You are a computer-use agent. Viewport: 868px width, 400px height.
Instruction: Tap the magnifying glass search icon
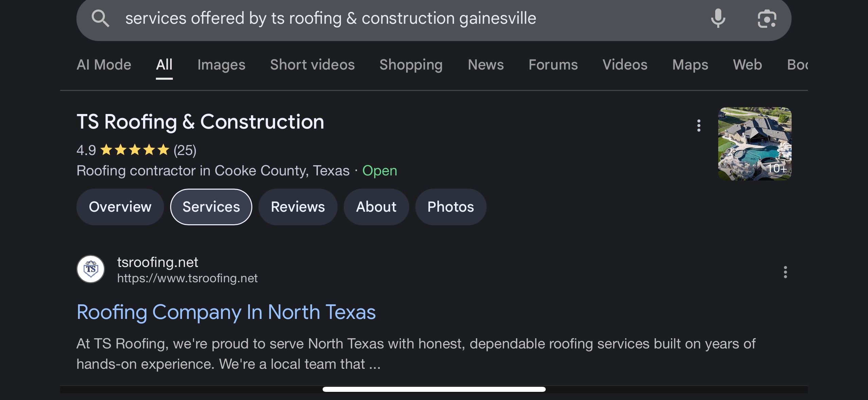[100, 18]
